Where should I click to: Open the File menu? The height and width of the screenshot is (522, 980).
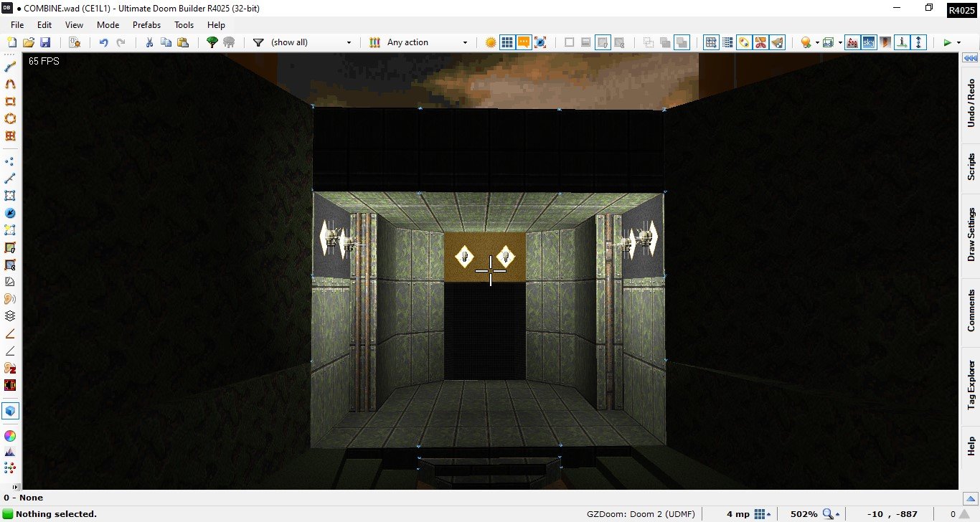17,24
